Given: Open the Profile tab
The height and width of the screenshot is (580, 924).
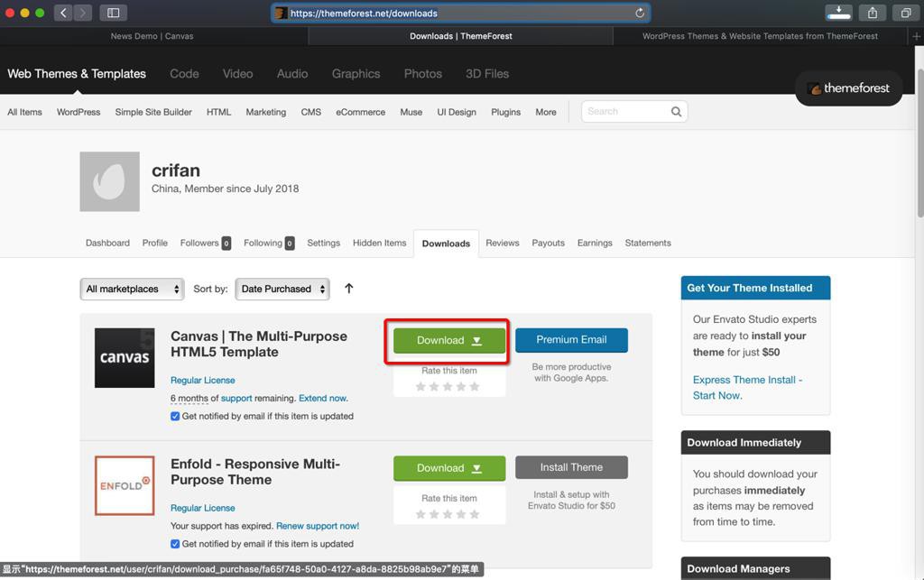Looking at the screenshot, I should pos(155,243).
